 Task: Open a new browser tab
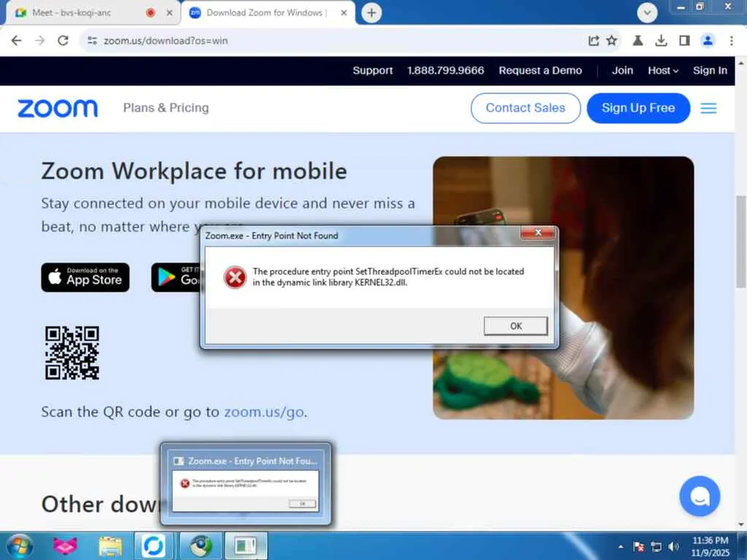point(371,13)
